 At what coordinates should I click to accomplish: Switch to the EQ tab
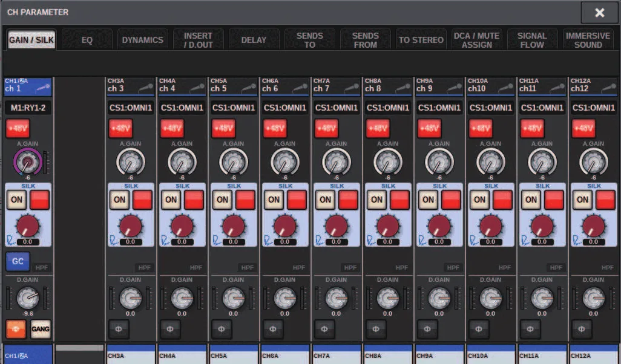tap(87, 40)
